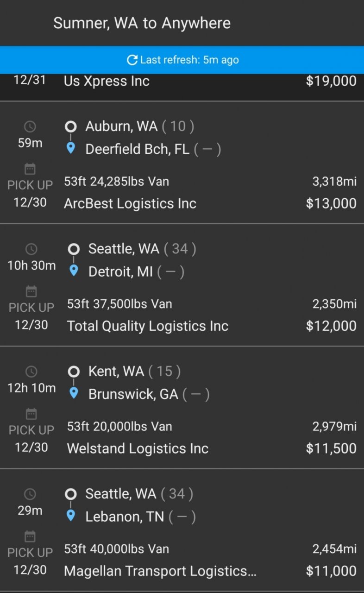Tap the Lebanon, TN destination pin icon
The width and height of the screenshot is (364, 593).
point(70,516)
